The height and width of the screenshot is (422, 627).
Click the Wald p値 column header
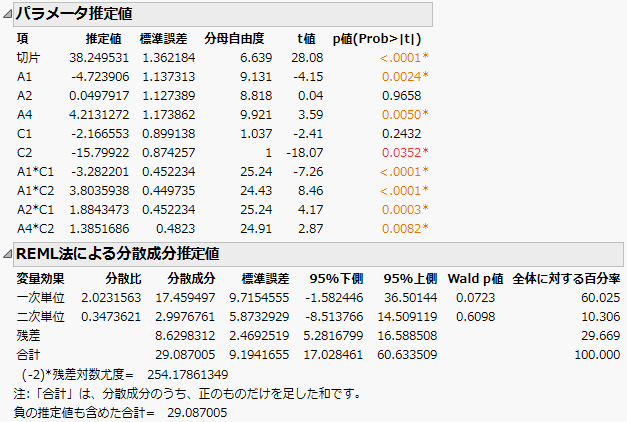pyautogui.click(x=475, y=279)
